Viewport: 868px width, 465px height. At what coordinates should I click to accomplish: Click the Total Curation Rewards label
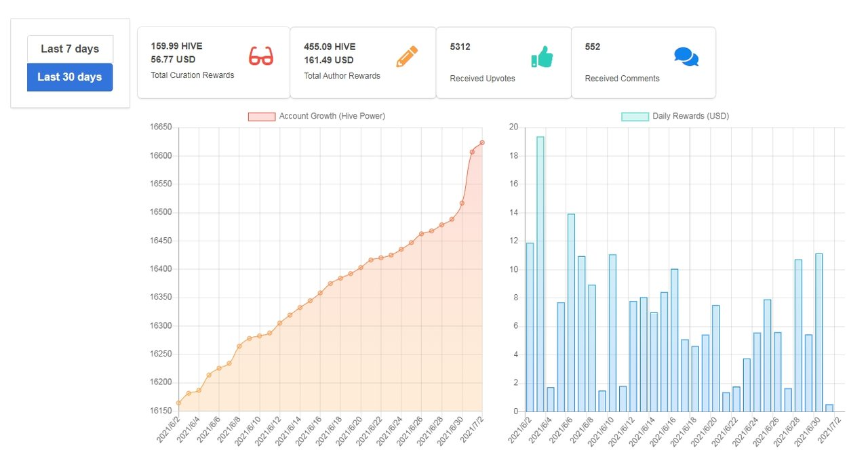tap(193, 75)
